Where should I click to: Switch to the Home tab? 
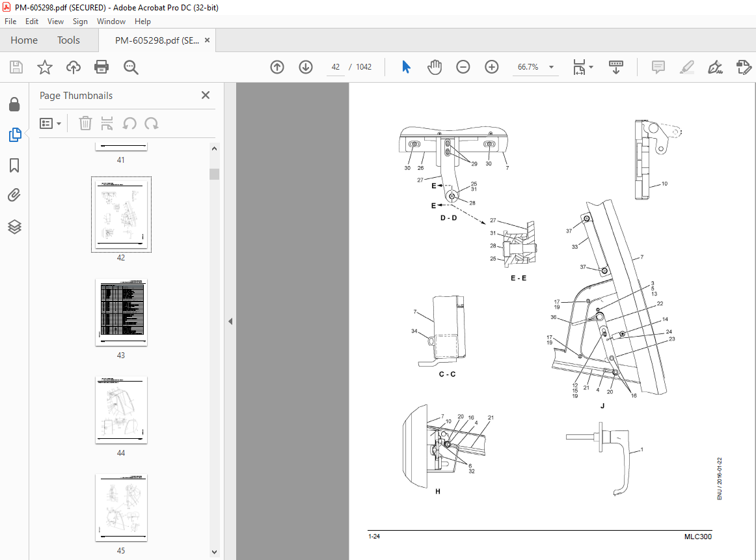click(x=24, y=40)
